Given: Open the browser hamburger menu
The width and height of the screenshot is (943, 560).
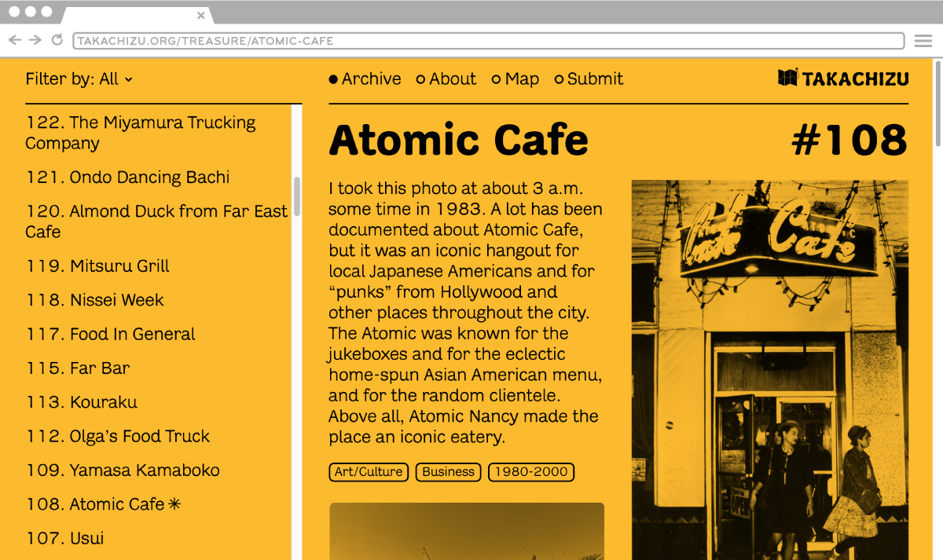Looking at the screenshot, I should coord(923,41).
